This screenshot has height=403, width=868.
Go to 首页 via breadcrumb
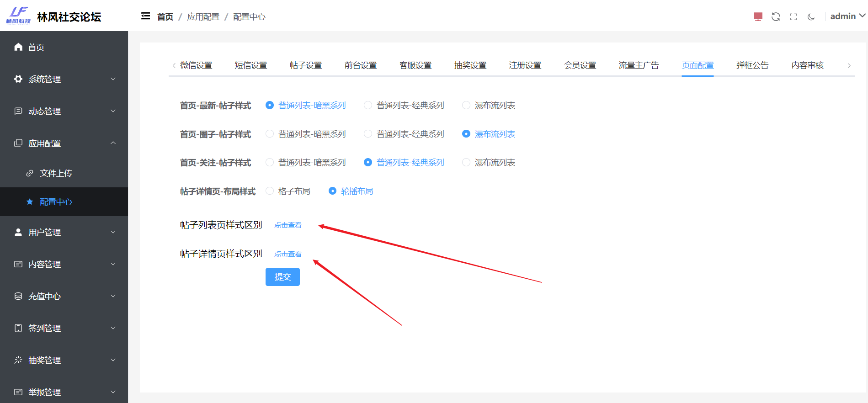pos(165,17)
